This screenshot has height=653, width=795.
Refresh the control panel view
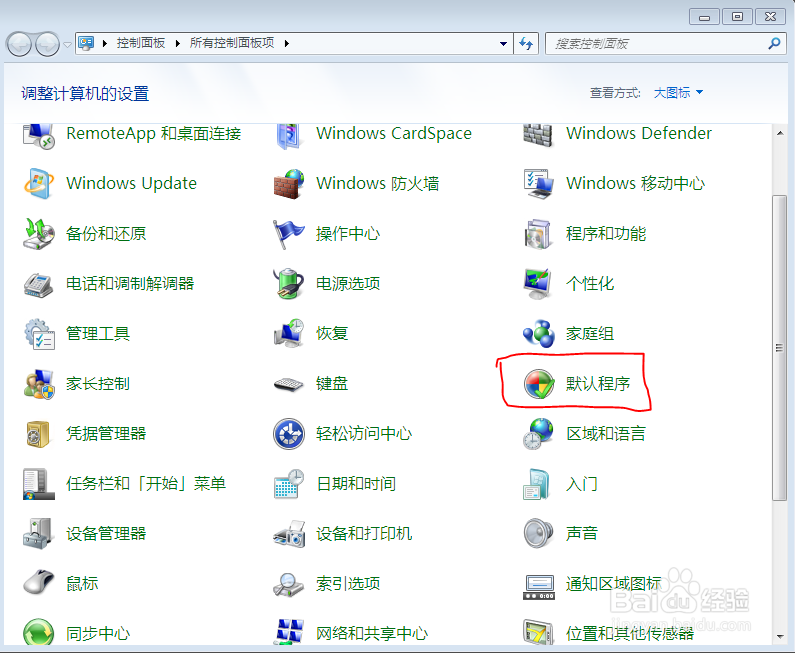coord(526,44)
